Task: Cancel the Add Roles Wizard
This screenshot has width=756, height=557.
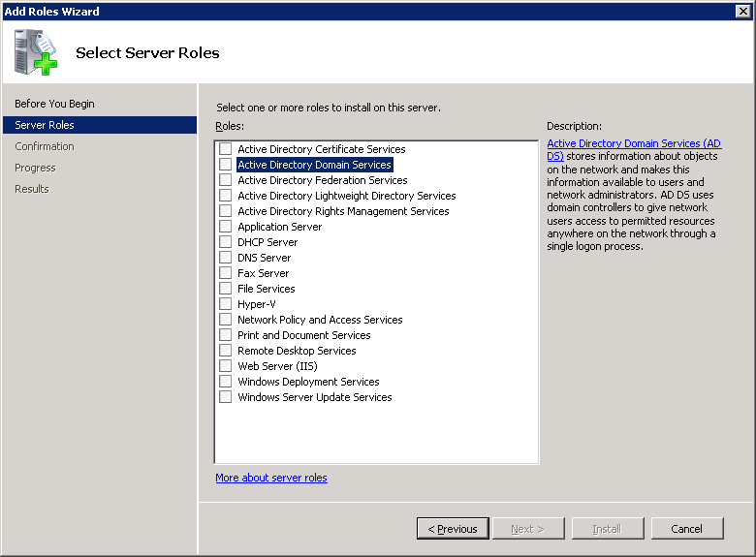Action: point(687,529)
